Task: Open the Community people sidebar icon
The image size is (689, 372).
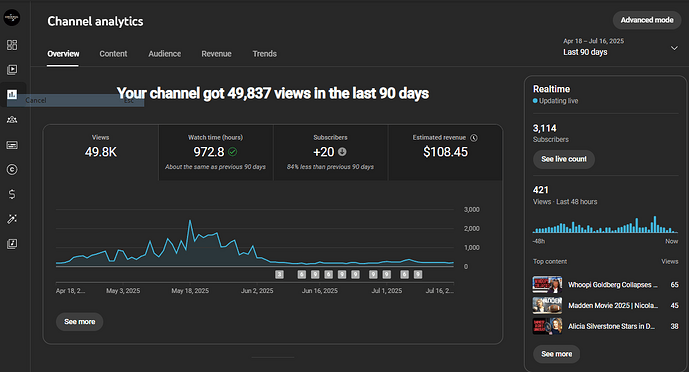Action: coord(12,119)
